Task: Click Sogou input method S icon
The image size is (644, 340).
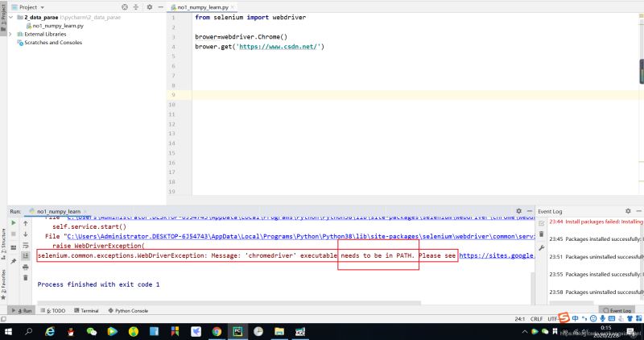Action: tap(564, 317)
